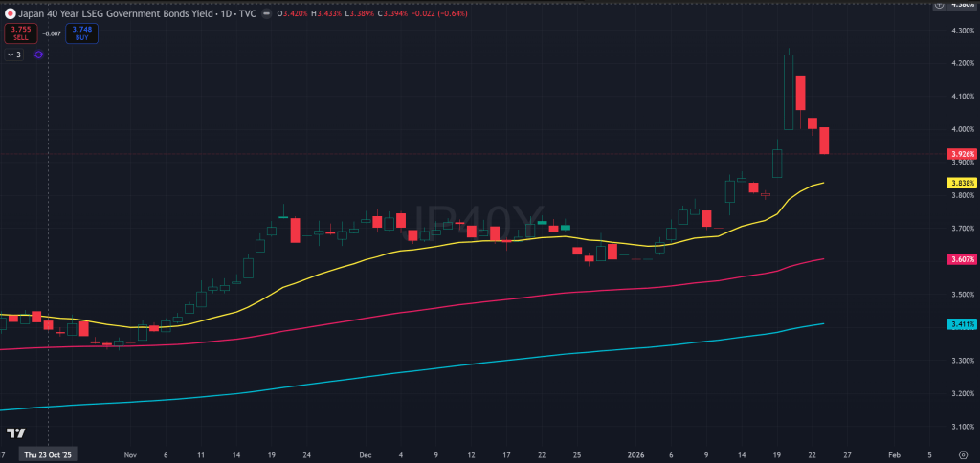Click the Dec label on time axis
980x463 pixels.
pyautogui.click(x=364, y=456)
